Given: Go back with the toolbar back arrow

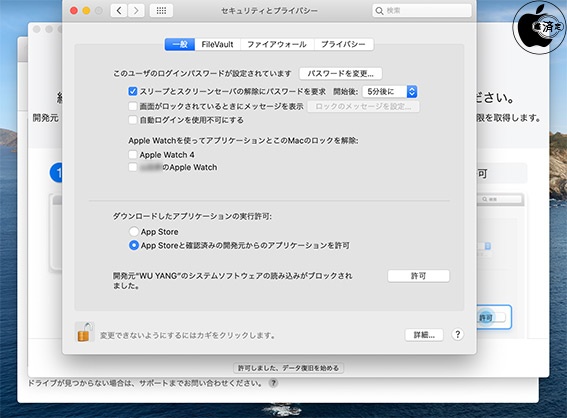Looking at the screenshot, I should tap(119, 10).
